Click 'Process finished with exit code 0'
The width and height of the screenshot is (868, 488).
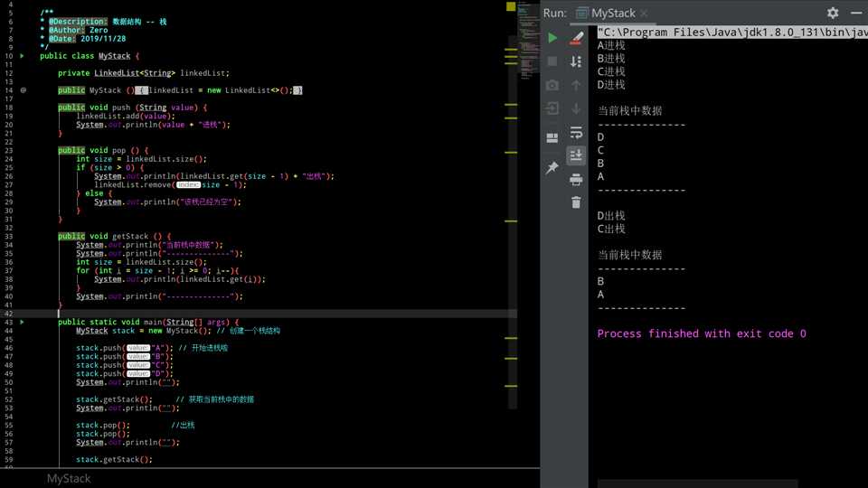click(702, 333)
